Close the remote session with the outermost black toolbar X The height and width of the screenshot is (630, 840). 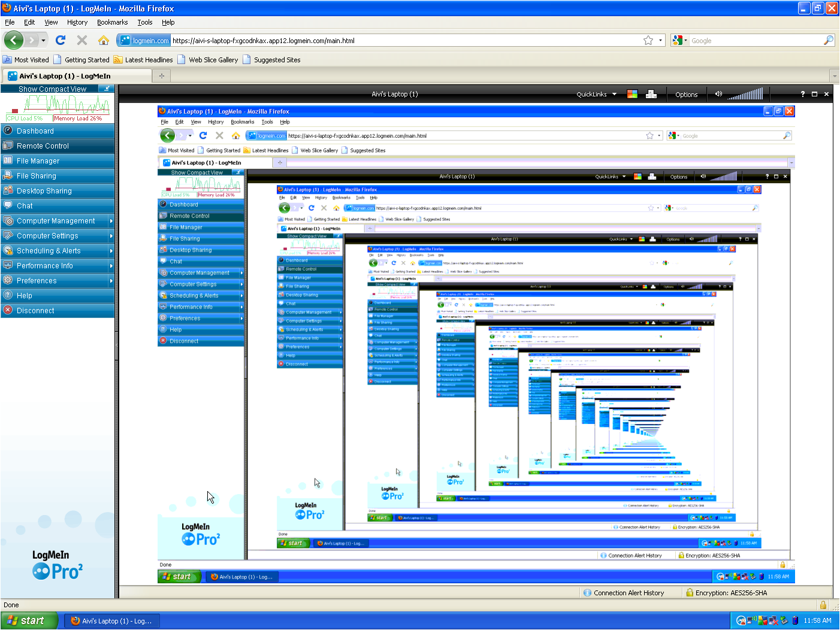pyautogui.click(x=826, y=94)
